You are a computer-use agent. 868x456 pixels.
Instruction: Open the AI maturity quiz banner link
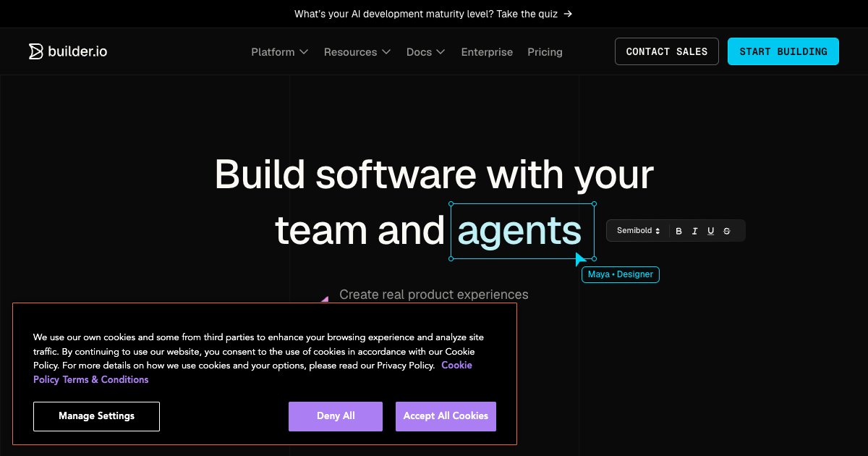433,14
